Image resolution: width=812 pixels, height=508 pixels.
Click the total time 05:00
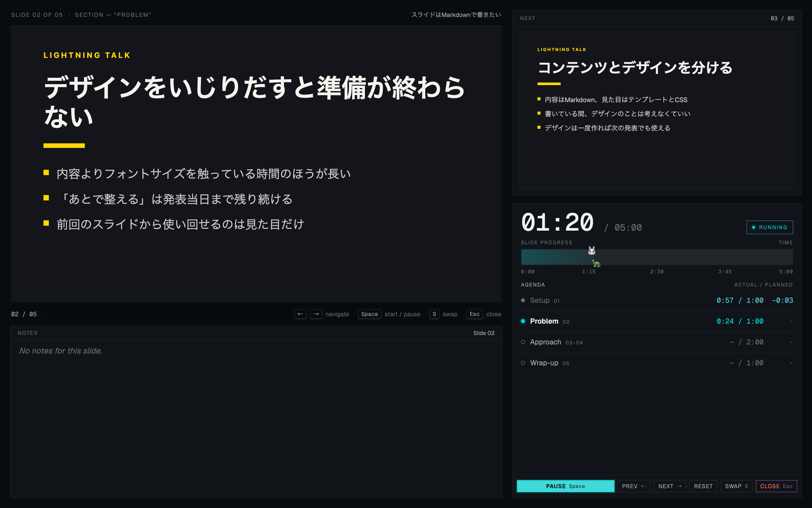(628, 228)
